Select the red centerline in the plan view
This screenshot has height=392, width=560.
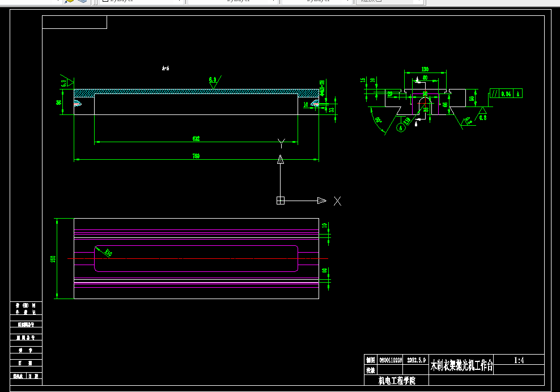point(198,258)
